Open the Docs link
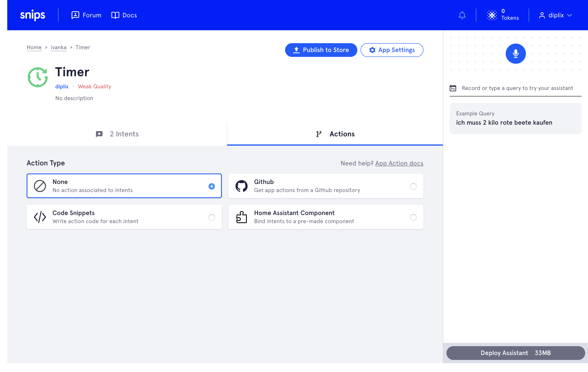This screenshot has height=372, width=588. [124, 15]
